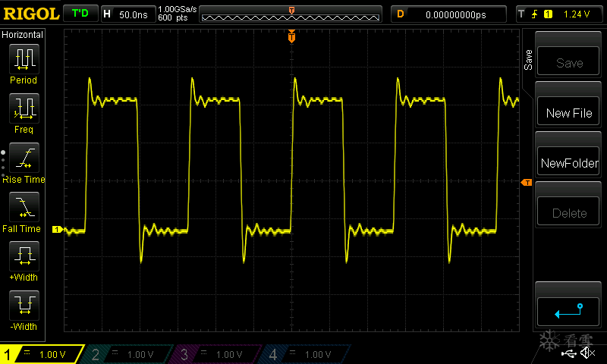Click the trigger source channel 1 badge
Screen dimensions: 607x364
tap(548, 14)
